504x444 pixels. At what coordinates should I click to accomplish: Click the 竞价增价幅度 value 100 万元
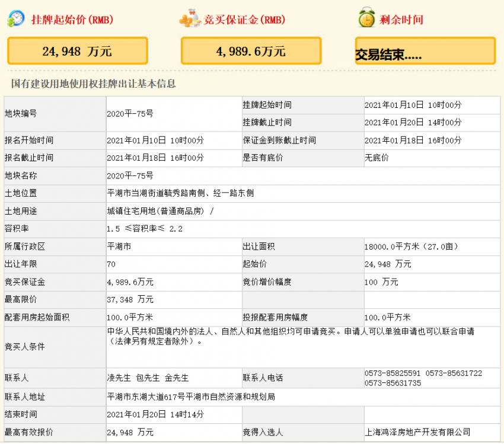click(x=381, y=282)
